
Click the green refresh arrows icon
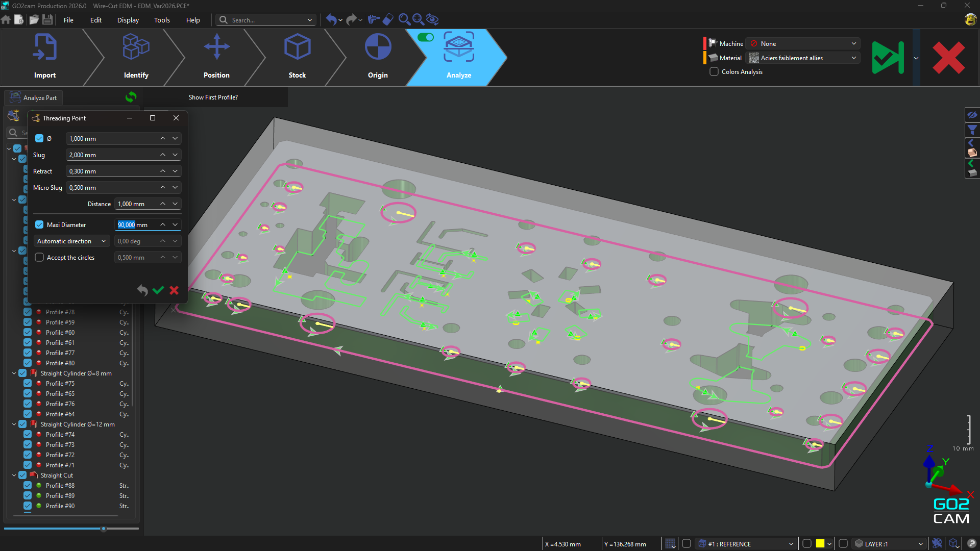[x=131, y=97]
